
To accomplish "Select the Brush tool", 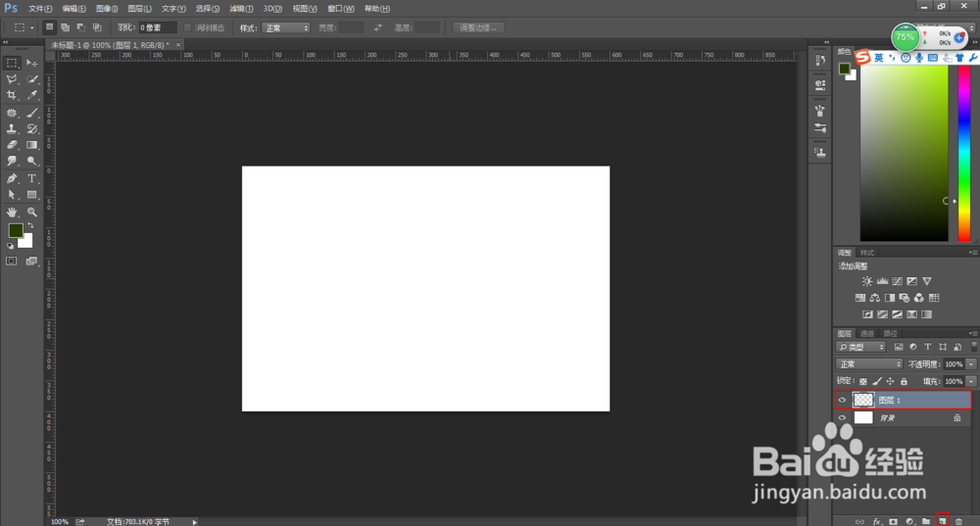I will pos(32,113).
